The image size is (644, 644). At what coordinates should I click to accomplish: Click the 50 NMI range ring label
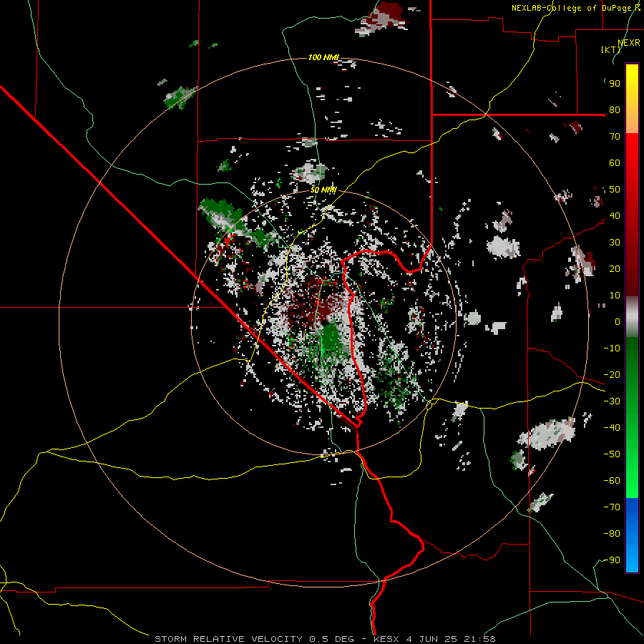coord(323,190)
